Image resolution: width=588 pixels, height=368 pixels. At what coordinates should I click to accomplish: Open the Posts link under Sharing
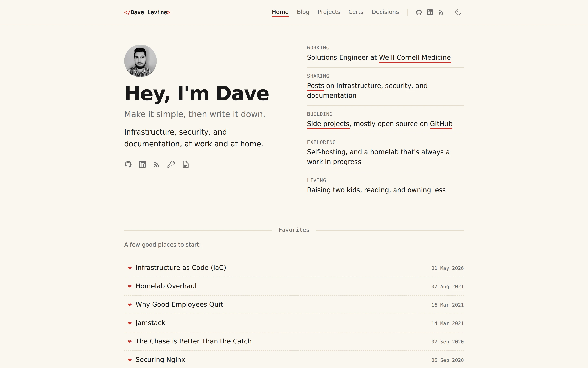pyautogui.click(x=315, y=86)
